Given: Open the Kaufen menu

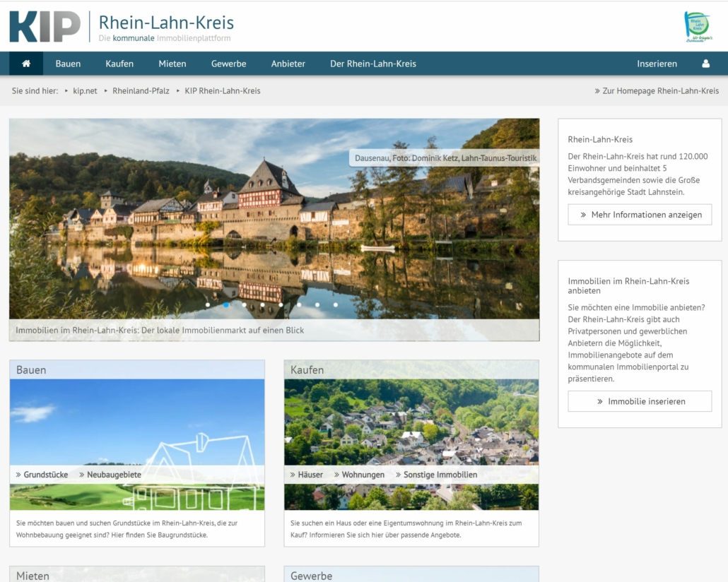Looking at the screenshot, I should [x=119, y=64].
